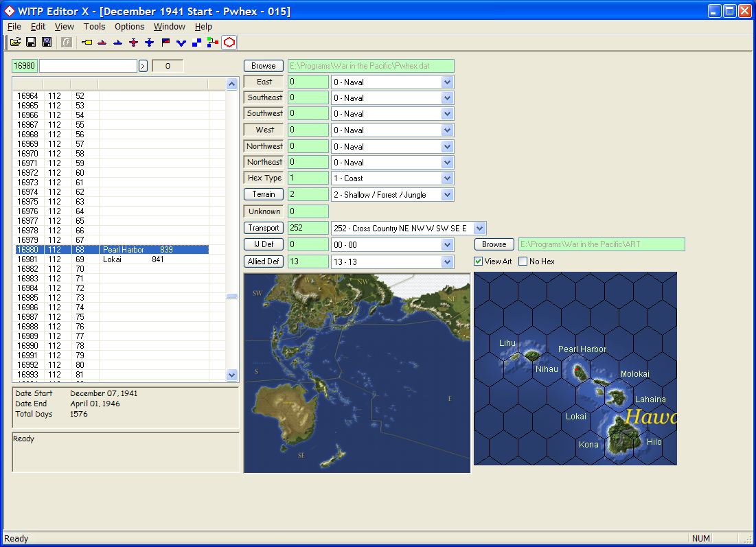
Task: Click the Lihu label on Hawaii map
Action: pos(507,342)
